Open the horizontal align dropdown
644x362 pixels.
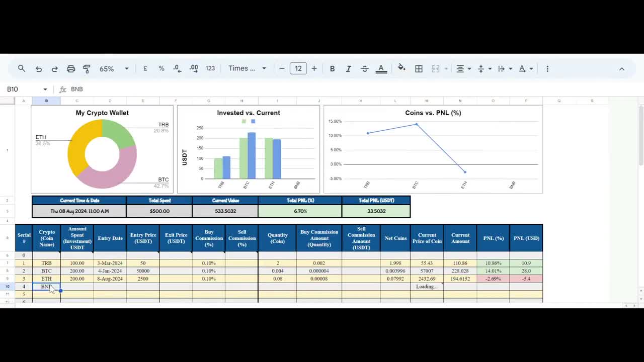pyautogui.click(x=462, y=68)
